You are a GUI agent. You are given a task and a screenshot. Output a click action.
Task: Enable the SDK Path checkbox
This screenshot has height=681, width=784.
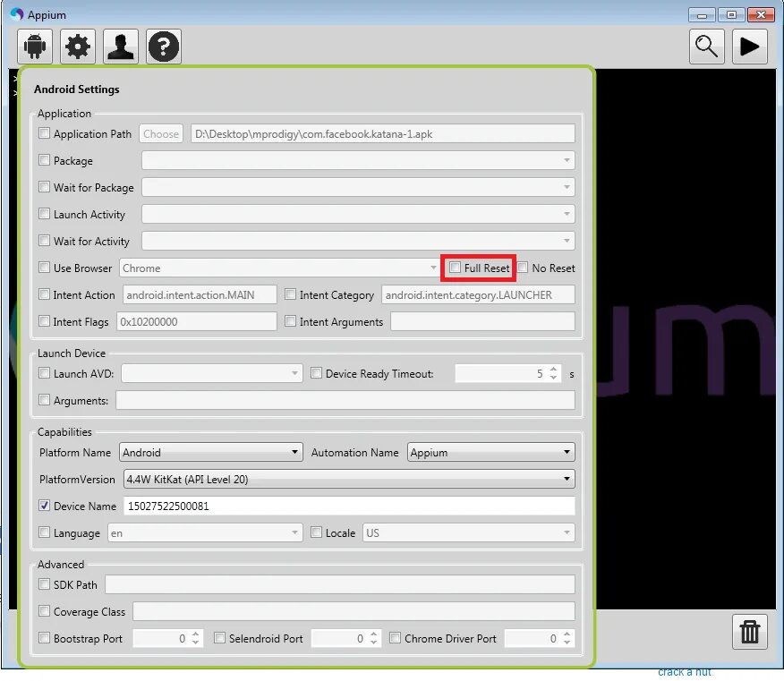click(x=45, y=584)
